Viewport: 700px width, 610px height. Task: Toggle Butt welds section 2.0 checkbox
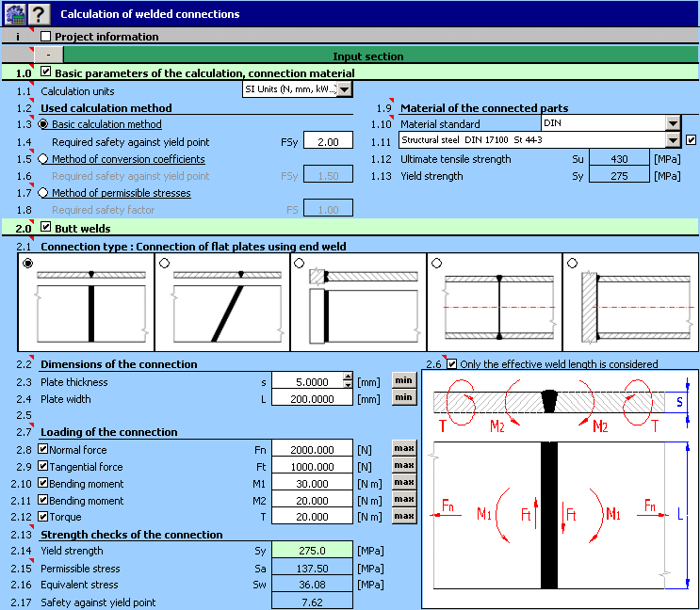(45, 227)
